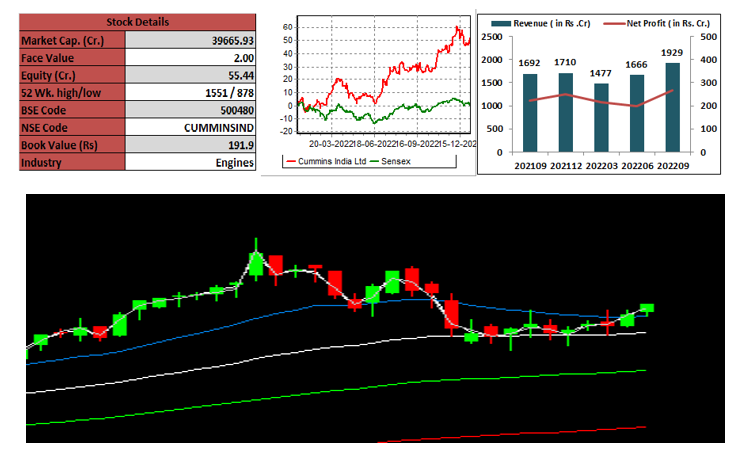The image size is (740, 452).
Task: Click the Sensex legend entry
Action: (391, 161)
